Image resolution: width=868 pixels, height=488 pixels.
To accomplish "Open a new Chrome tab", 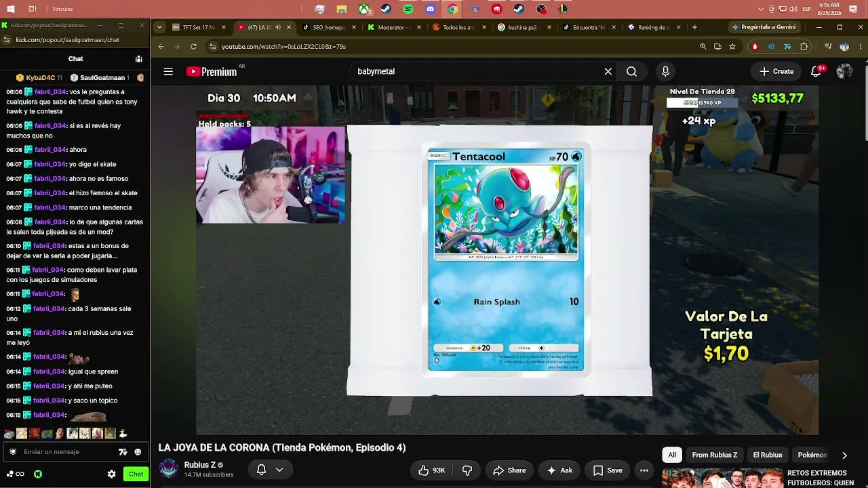I will click(694, 28).
